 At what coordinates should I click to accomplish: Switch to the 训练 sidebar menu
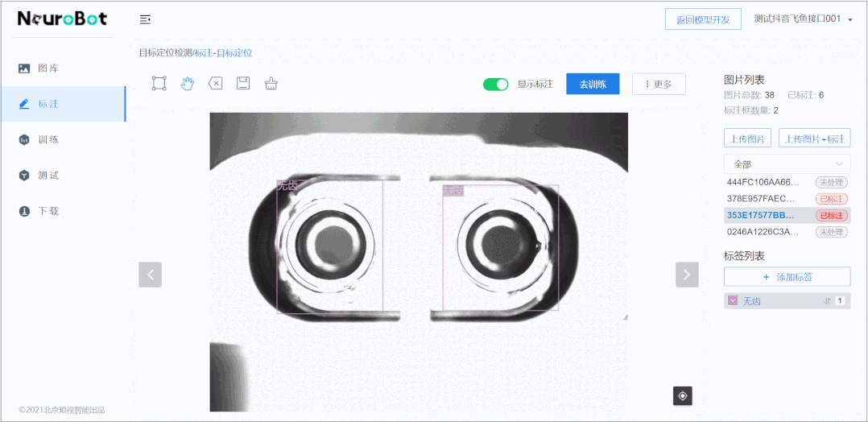(48, 139)
